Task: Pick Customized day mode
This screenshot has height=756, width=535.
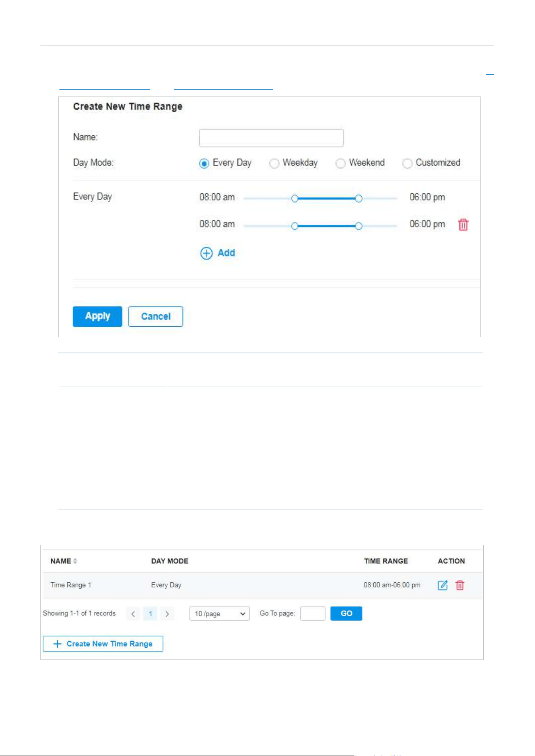Action: [x=407, y=163]
